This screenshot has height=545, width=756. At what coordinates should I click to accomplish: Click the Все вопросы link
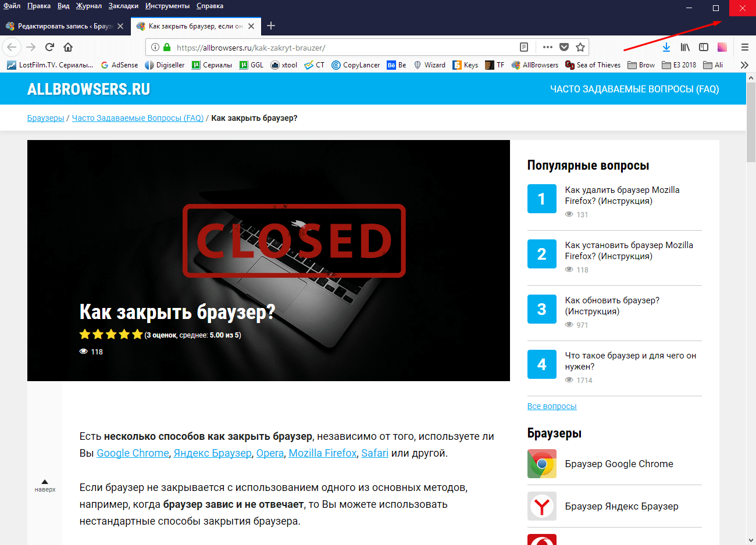coord(551,406)
